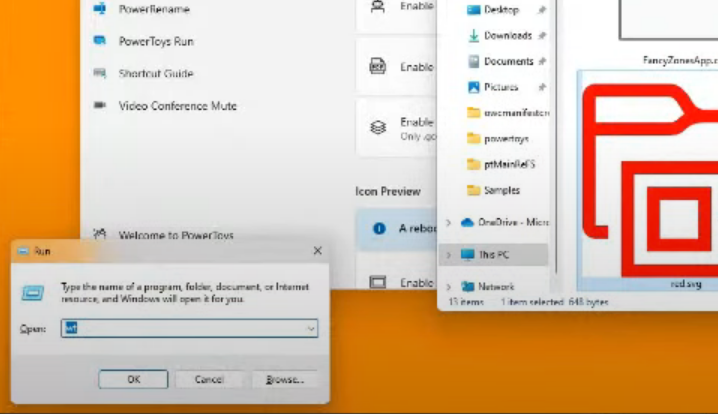Click the OneDrive cloud icon
This screenshot has width=718, height=414.
pyautogui.click(x=467, y=222)
